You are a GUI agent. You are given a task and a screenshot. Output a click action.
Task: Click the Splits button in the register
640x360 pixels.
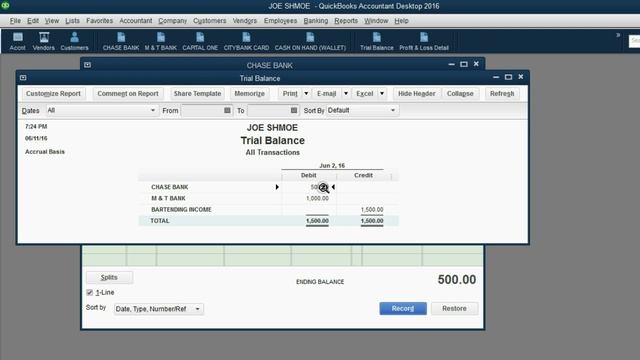tap(109, 278)
